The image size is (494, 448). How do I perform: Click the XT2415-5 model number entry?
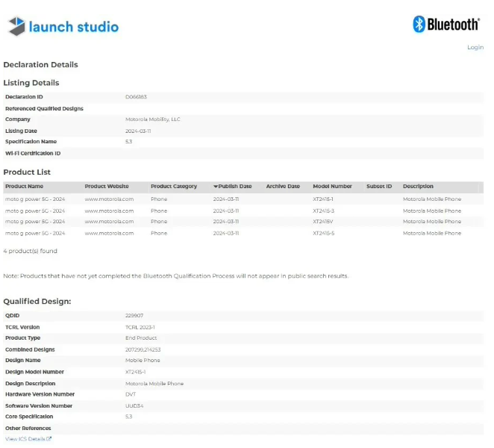[324, 233]
